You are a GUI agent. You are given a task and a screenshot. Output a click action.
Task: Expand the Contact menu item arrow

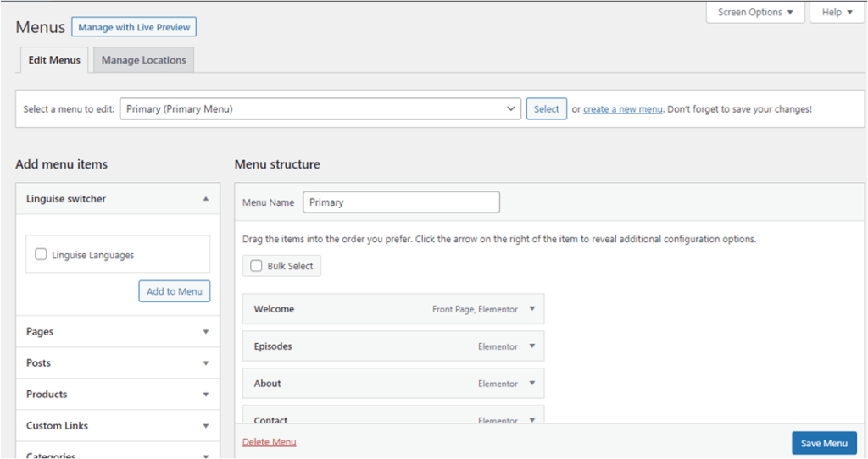click(x=532, y=420)
